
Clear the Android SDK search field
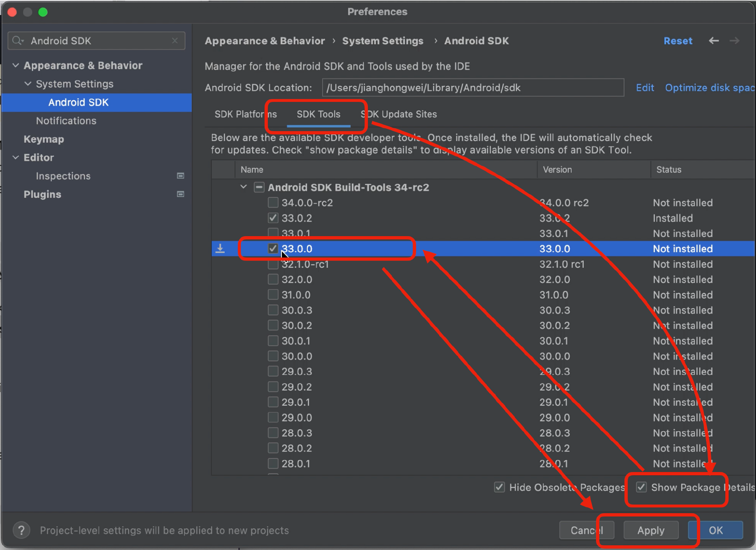click(175, 41)
